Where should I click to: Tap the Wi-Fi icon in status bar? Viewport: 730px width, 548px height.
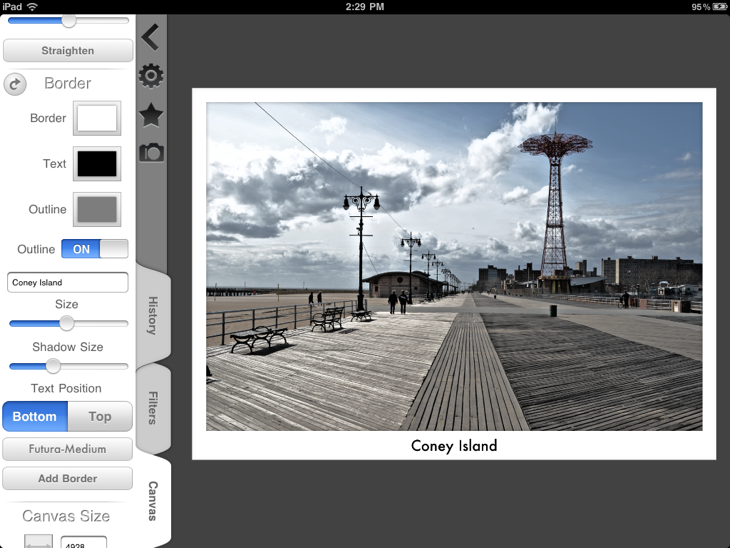point(32,7)
